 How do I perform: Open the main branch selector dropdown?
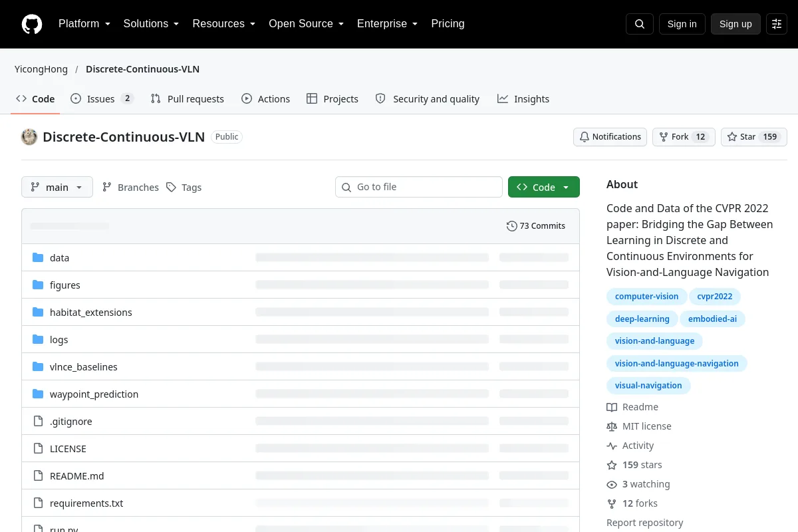click(x=57, y=188)
